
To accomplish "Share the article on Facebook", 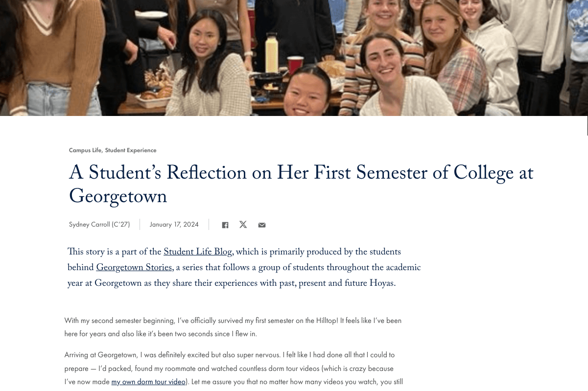I will (x=225, y=225).
